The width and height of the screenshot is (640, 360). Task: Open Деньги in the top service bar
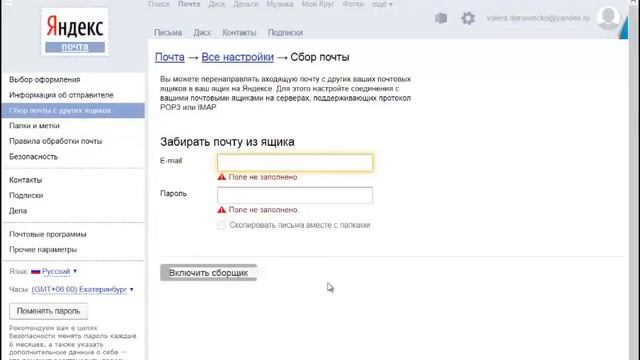tap(246, 4)
